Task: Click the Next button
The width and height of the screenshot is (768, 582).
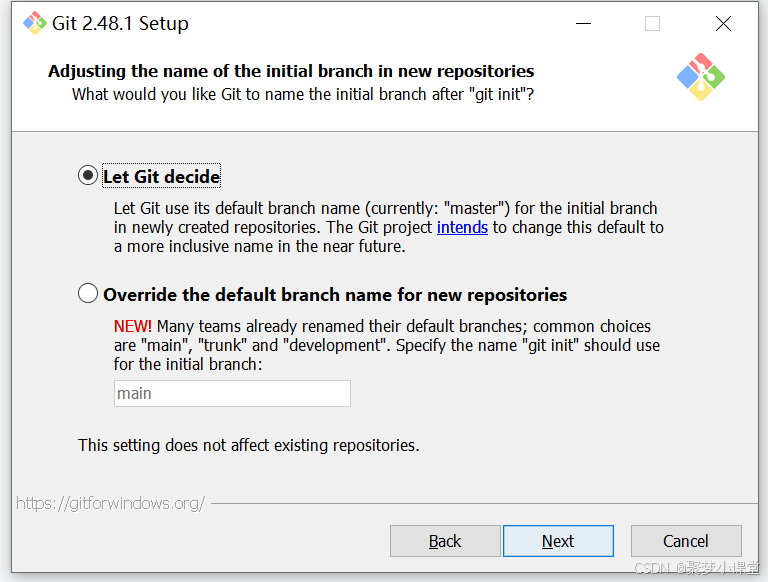Action: pos(558,541)
